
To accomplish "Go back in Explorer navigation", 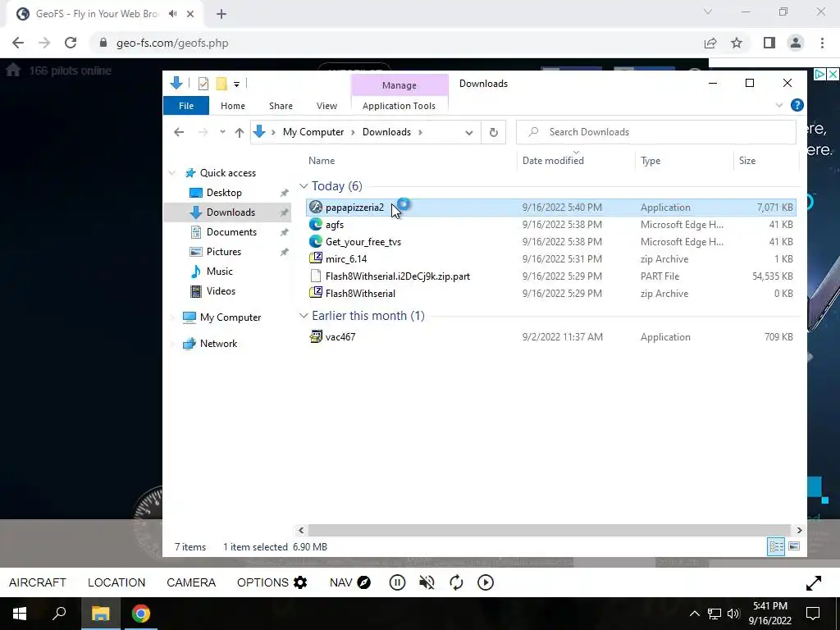I will click(x=179, y=132).
